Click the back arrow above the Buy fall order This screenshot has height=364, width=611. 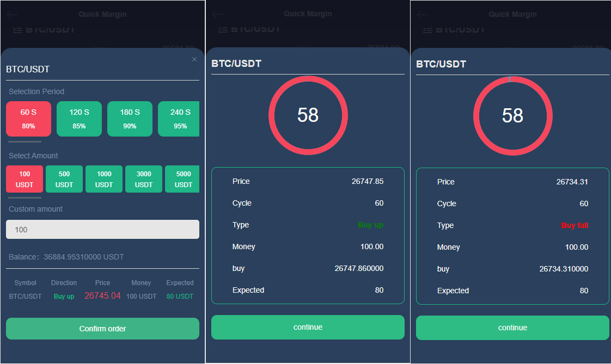coord(422,15)
